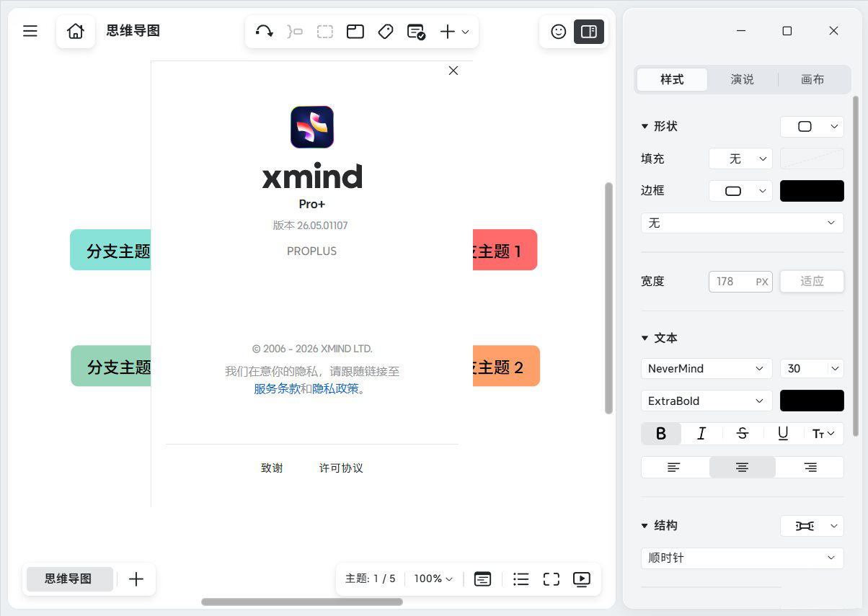Select the 思维导图 sheet tab
The height and width of the screenshot is (616, 868).
point(69,579)
